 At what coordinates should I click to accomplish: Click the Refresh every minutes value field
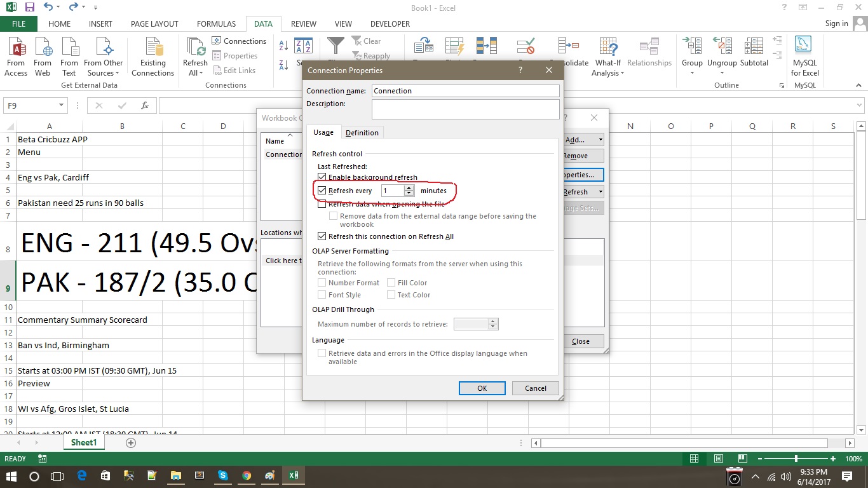(x=393, y=191)
